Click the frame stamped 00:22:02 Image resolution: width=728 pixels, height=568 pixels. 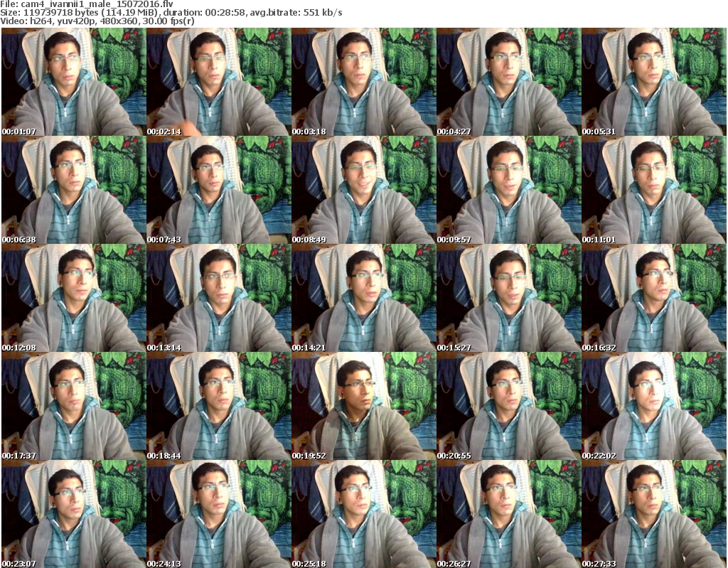(654, 407)
